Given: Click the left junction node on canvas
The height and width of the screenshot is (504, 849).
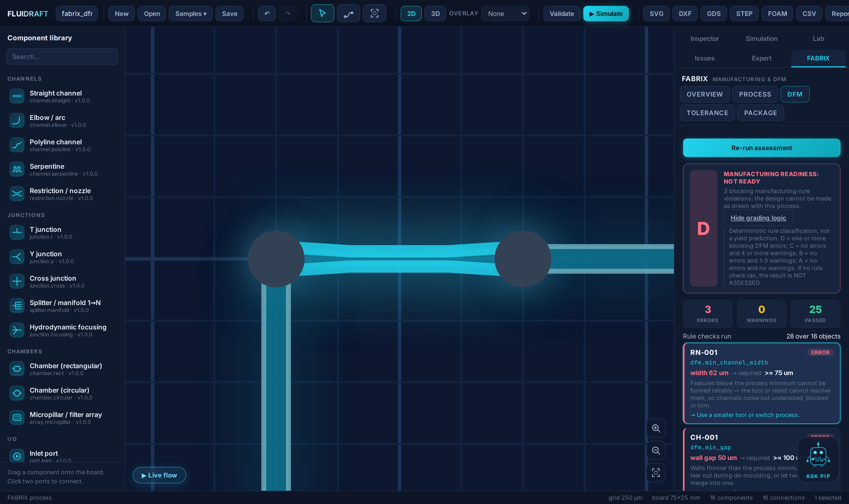Looking at the screenshot, I should click(276, 259).
